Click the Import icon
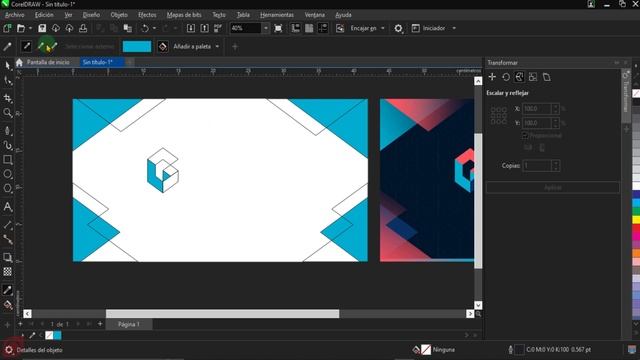This screenshot has width=640, height=360. 191,28
